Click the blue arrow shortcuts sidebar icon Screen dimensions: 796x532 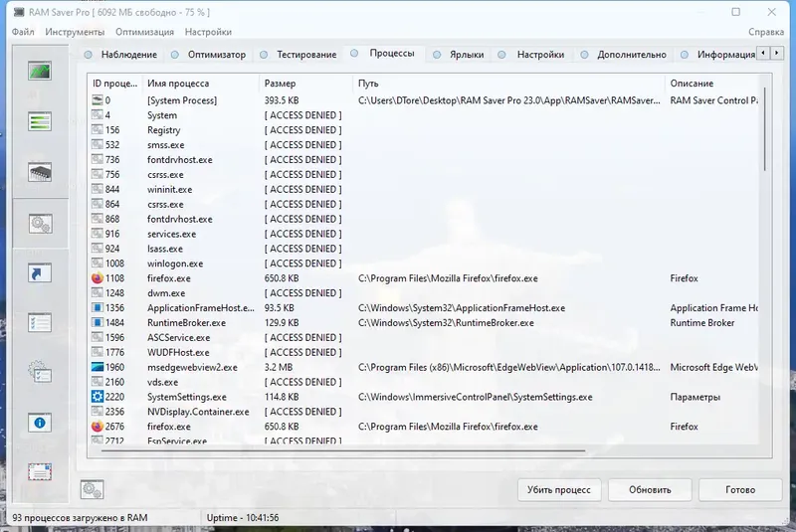(40, 273)
